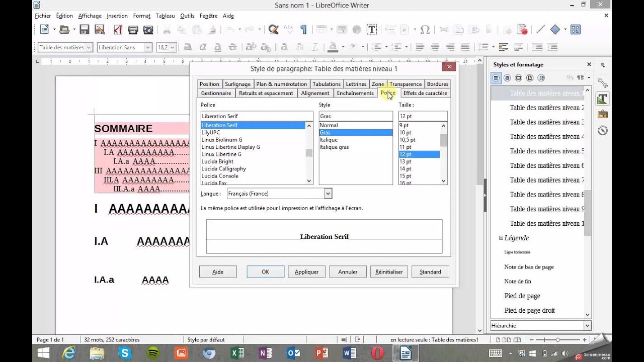Click the Appliquer button
The image size is (644, 362).
tap(306, 271)
